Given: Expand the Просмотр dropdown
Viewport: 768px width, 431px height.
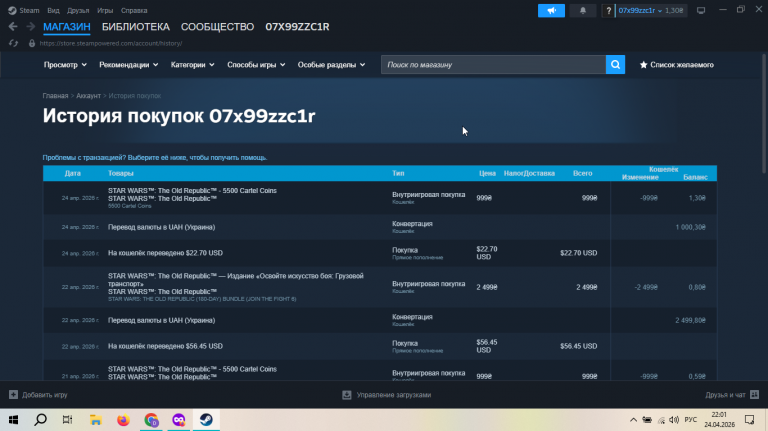Looking at the screenshot, I should click(x=65, y=65).
